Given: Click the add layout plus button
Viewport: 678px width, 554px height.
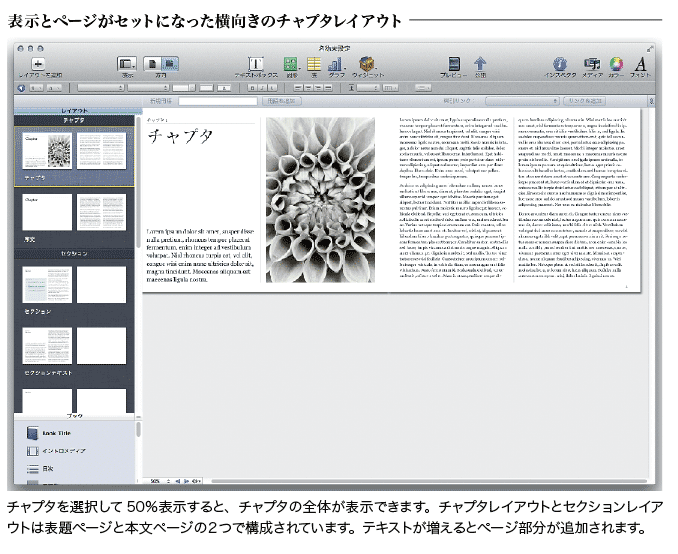Looking at the screenshot, I should [38, 64].
